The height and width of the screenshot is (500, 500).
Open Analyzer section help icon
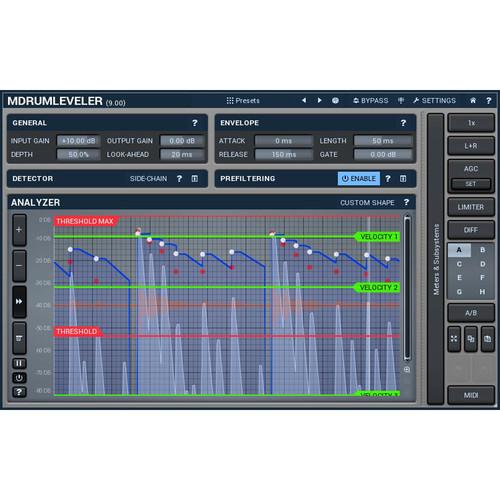pyautogui.click(x=406, y=202)
